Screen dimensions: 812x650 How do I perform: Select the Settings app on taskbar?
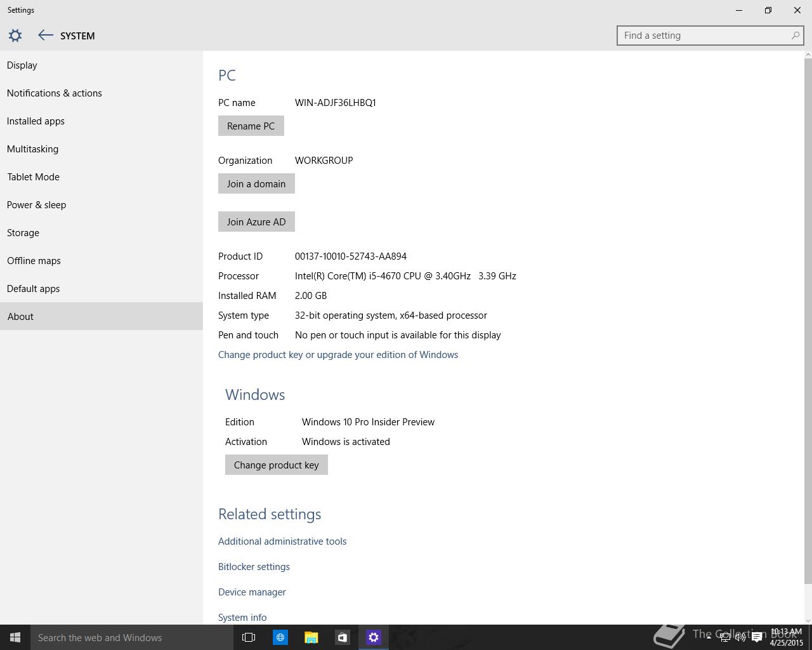[373, 637]
